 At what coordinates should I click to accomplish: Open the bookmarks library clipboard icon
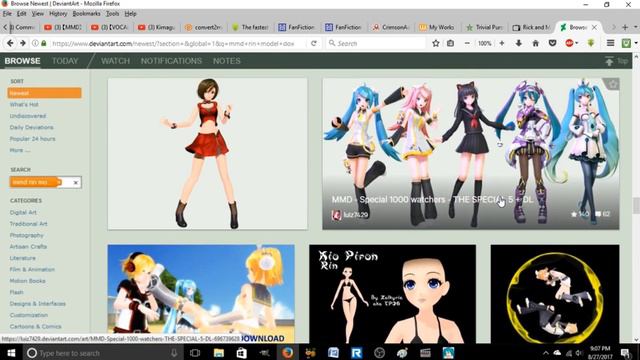point(450,43)
